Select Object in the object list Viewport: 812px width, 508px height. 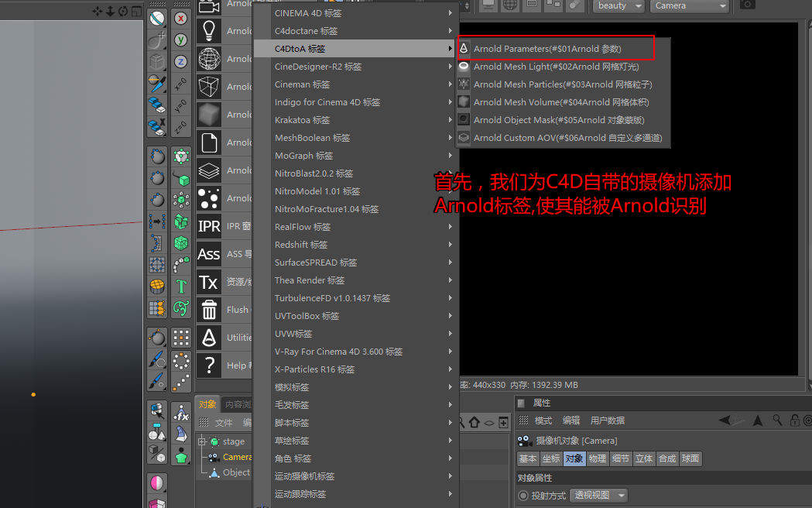236,472
